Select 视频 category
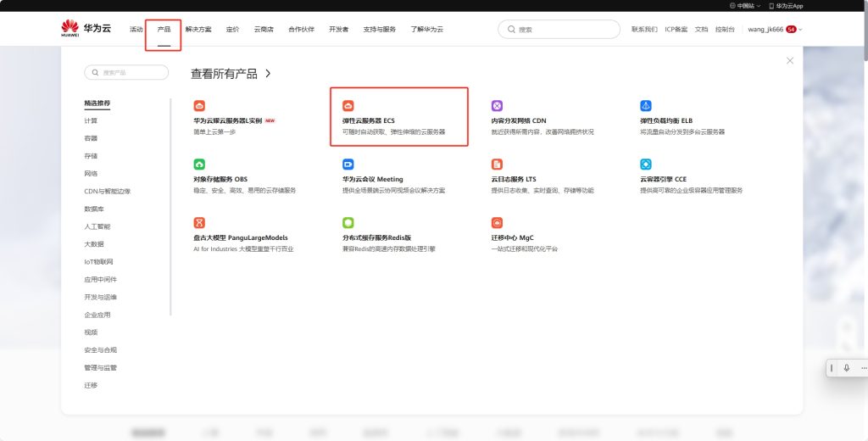 click(x=91, y=332)
